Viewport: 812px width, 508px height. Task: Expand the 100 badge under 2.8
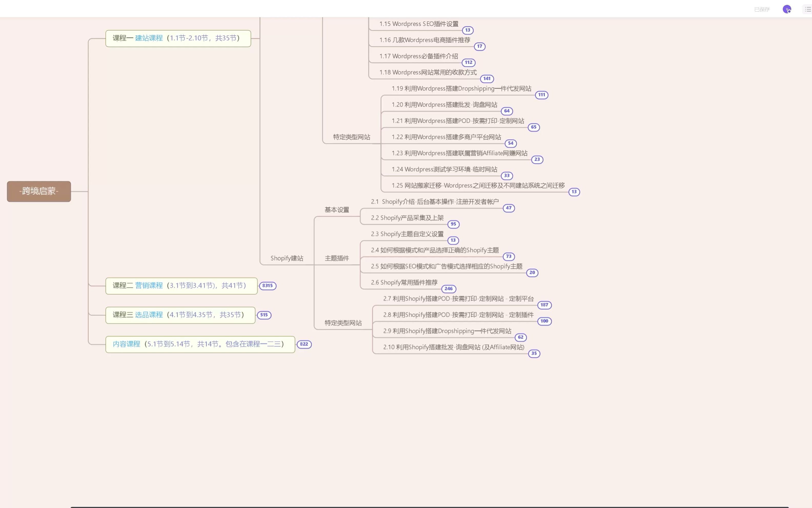click(544, 321)
